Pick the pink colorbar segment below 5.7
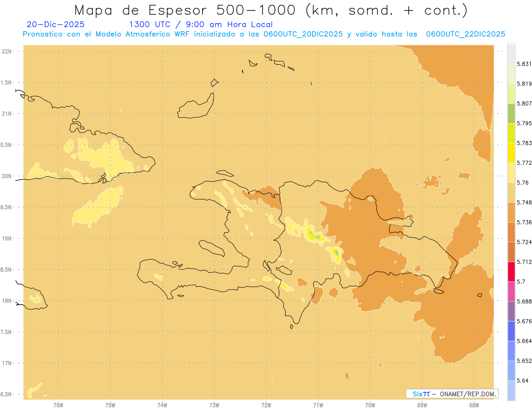This screenshot has width=532, height=411. point(511,292)
